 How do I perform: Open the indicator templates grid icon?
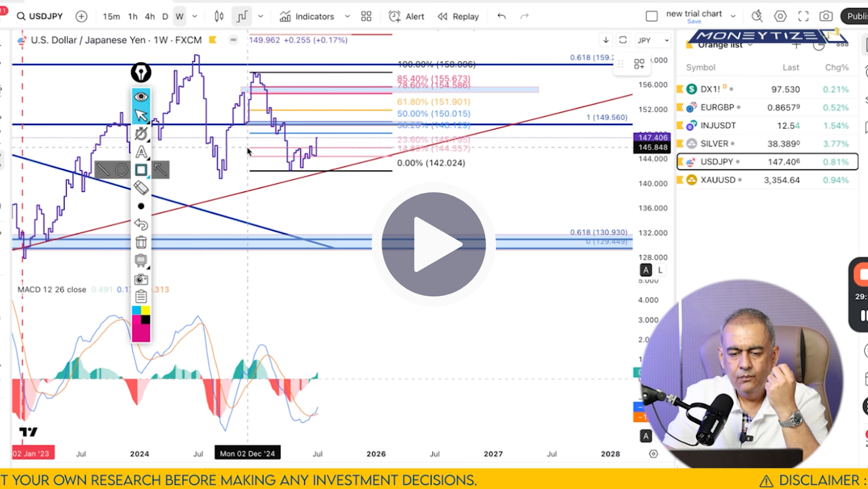(x=366, y=16)
